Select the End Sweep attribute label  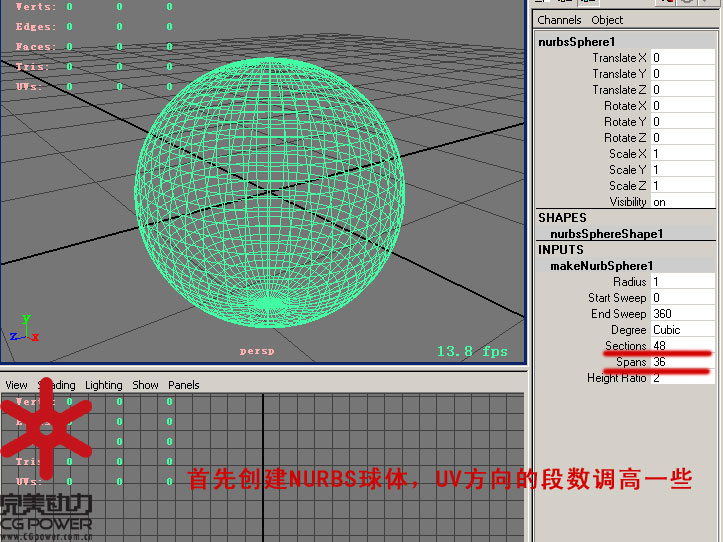619,314
